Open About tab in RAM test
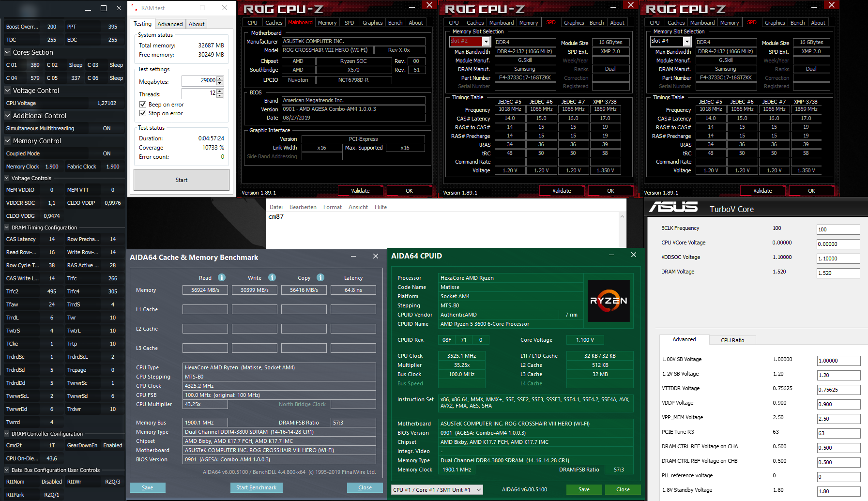The width and height of the screenshot is (868, 501). coord(197,24)
